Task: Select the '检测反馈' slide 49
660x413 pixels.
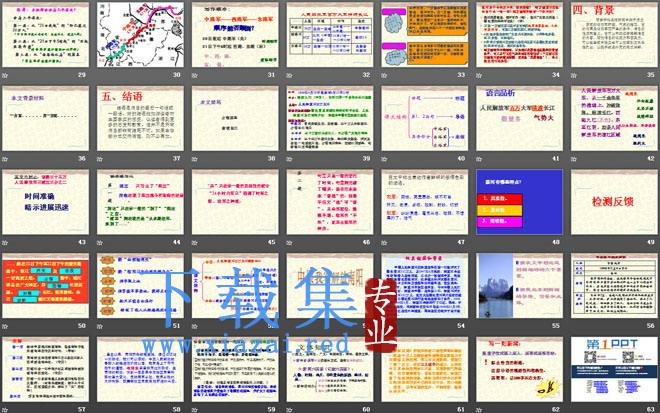Action: [x=615, y=202]
